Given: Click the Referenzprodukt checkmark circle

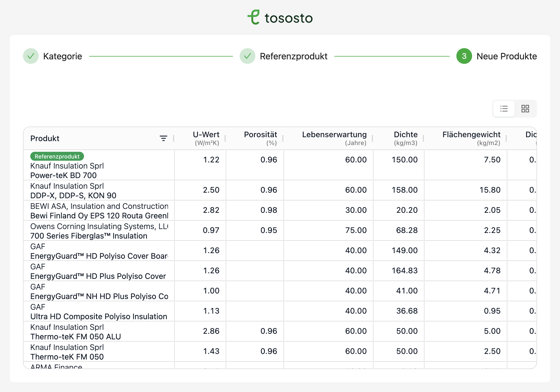Looking at the screenshot, I should (248, 56).
